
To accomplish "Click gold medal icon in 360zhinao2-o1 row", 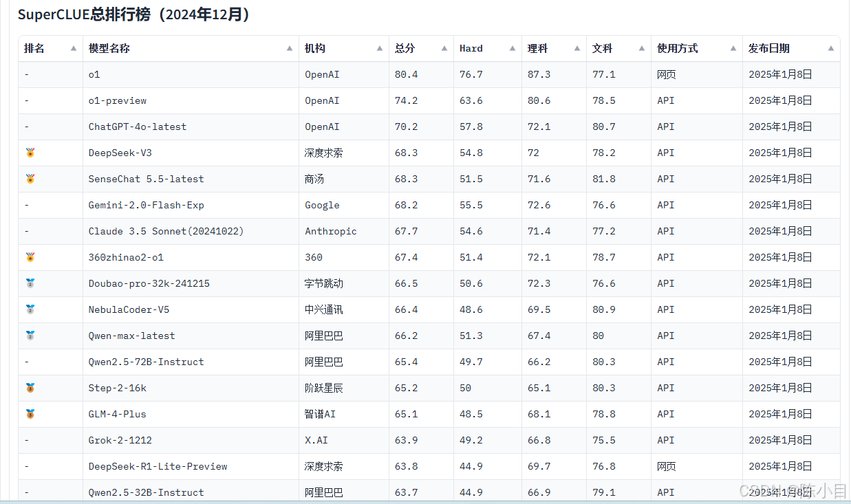I will [x=30, y=257].
